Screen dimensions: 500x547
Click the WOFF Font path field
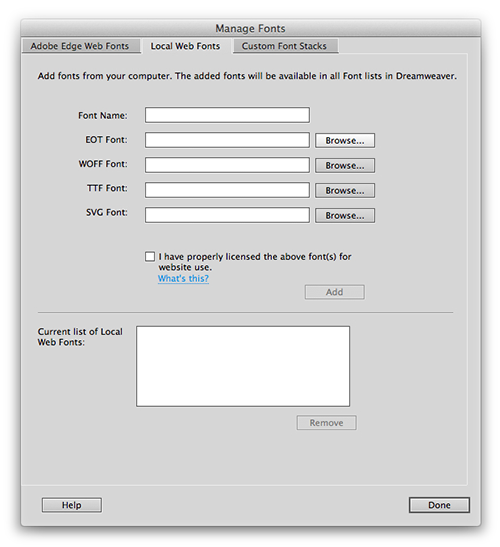[x=227, y=165]
